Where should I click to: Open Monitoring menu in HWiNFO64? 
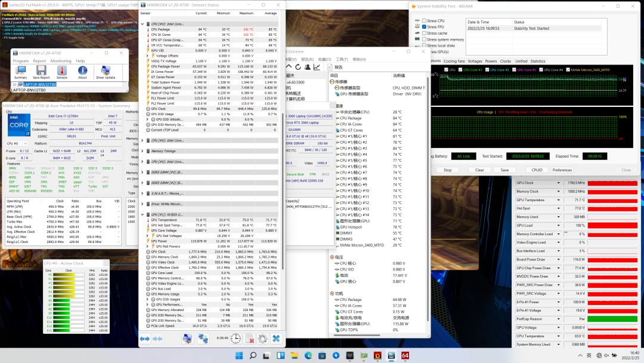[61, 61]
